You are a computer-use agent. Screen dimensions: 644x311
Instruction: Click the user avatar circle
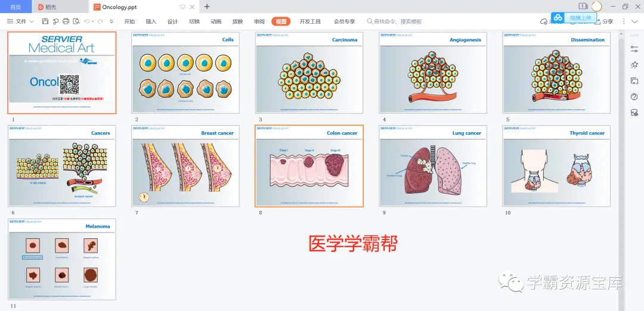596,6
